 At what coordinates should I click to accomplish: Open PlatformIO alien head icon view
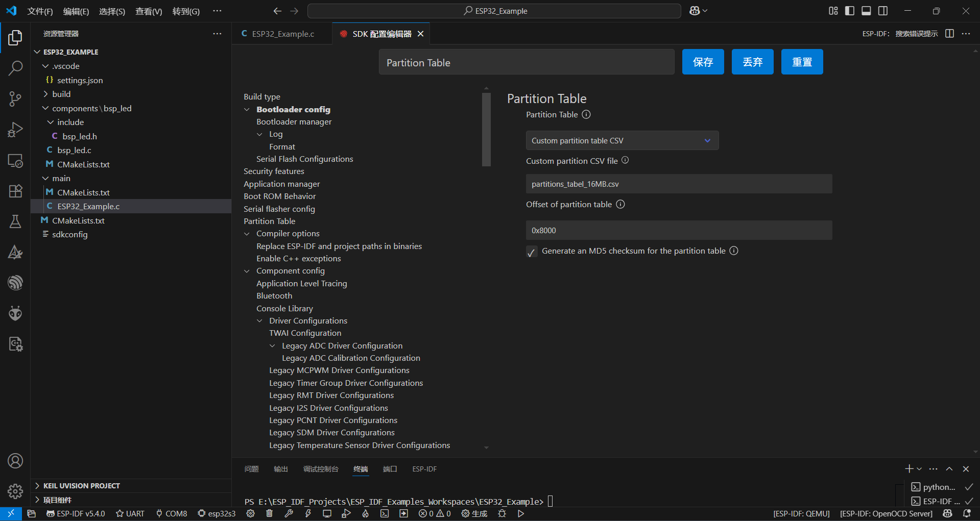point(15,313)
